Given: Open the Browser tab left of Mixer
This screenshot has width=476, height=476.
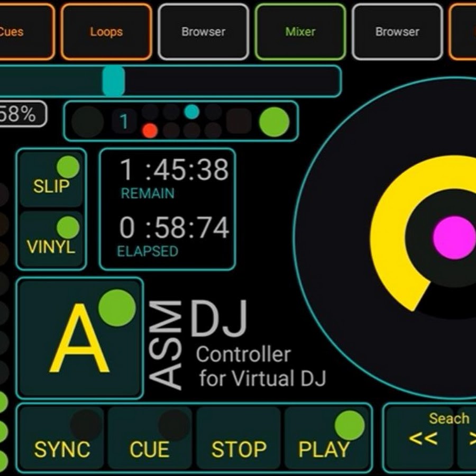Looking at the screenshot, I should 204,32.
